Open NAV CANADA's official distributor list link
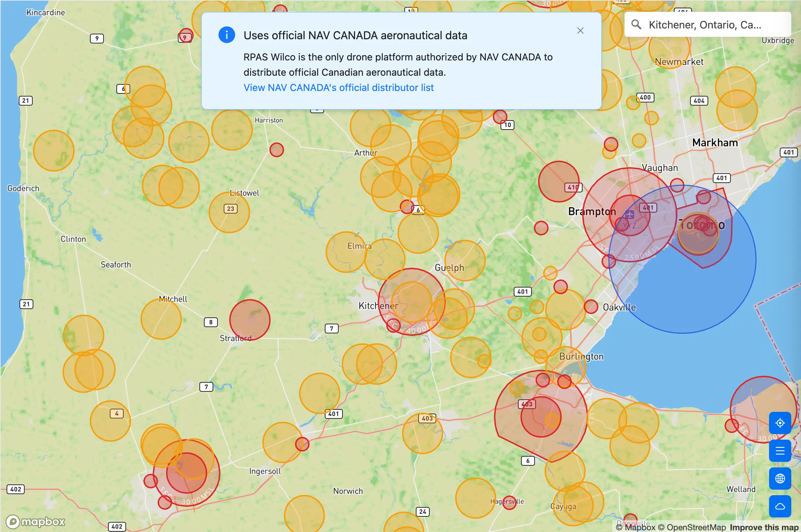 [x=339, y=88]
